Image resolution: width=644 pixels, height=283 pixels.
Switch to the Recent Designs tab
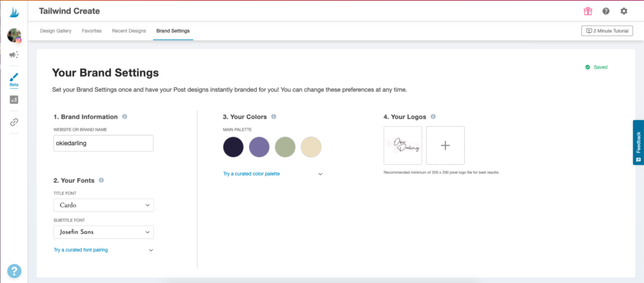(129, 31)
